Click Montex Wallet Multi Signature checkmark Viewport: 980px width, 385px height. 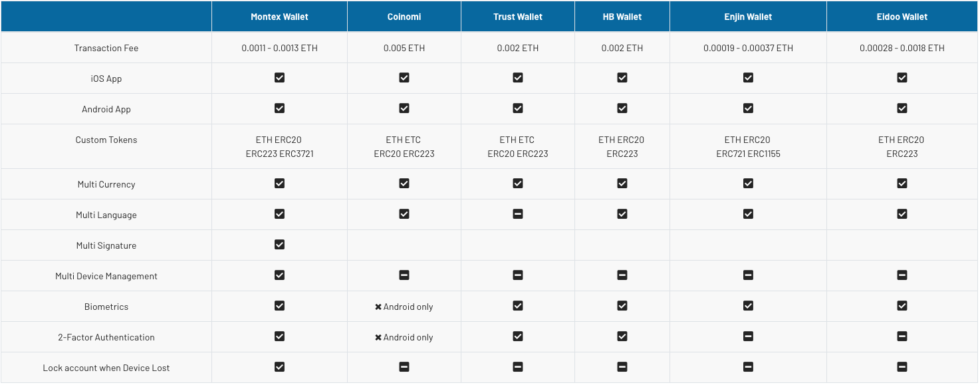click(x=279, y=245)
